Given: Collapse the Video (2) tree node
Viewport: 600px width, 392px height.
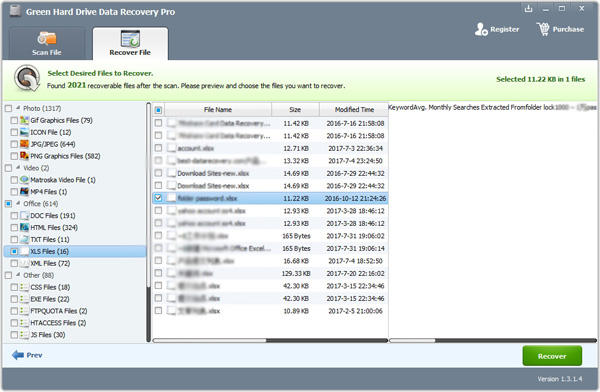Looking at the screenshot, I should pos(18,167).
